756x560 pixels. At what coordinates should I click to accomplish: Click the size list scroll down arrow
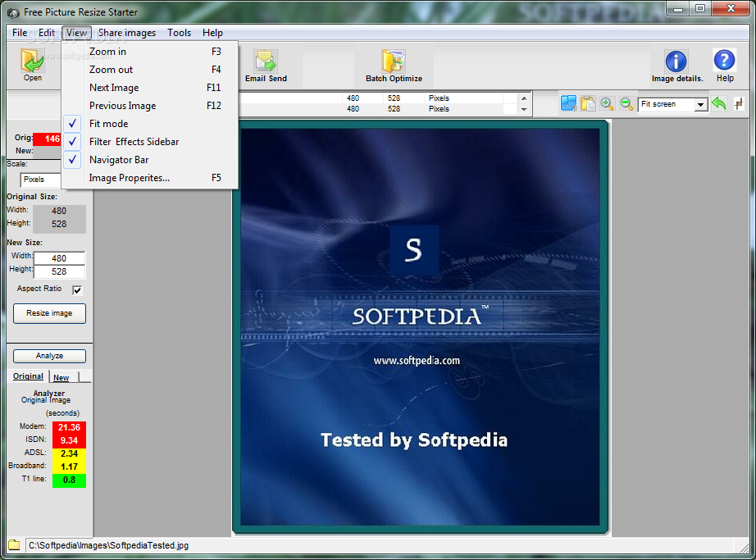point(524,109)
